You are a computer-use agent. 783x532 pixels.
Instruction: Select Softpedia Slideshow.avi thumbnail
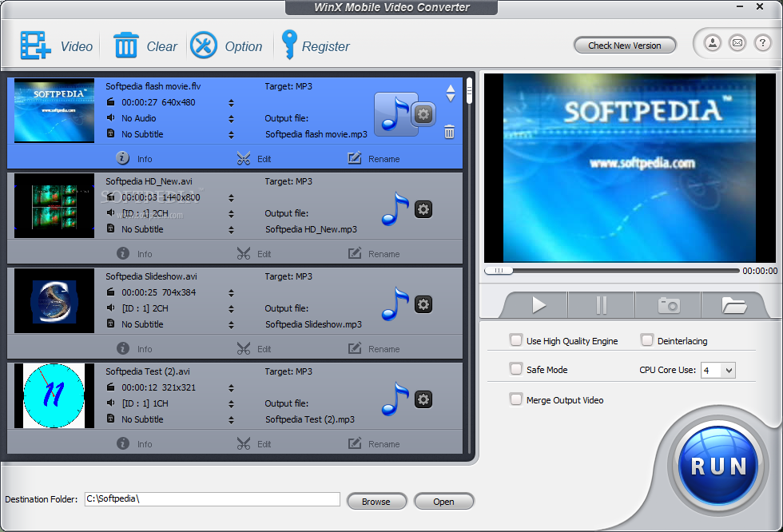pyautogui.click(x=54, y=301)
